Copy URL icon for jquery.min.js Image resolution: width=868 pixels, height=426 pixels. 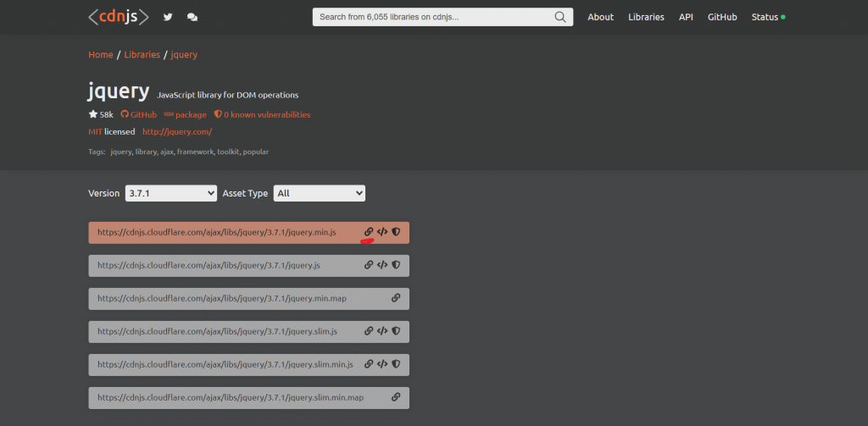(369, 232)
